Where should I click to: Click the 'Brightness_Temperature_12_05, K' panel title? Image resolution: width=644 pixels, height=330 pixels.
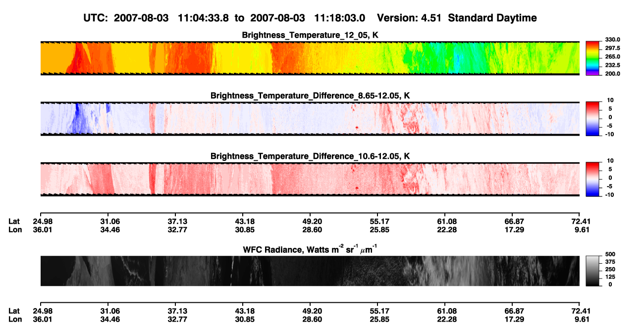click(310, 35)
